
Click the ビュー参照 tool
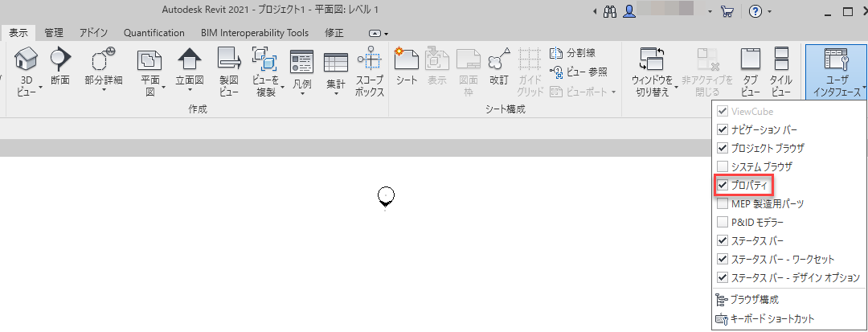(577, 72)
